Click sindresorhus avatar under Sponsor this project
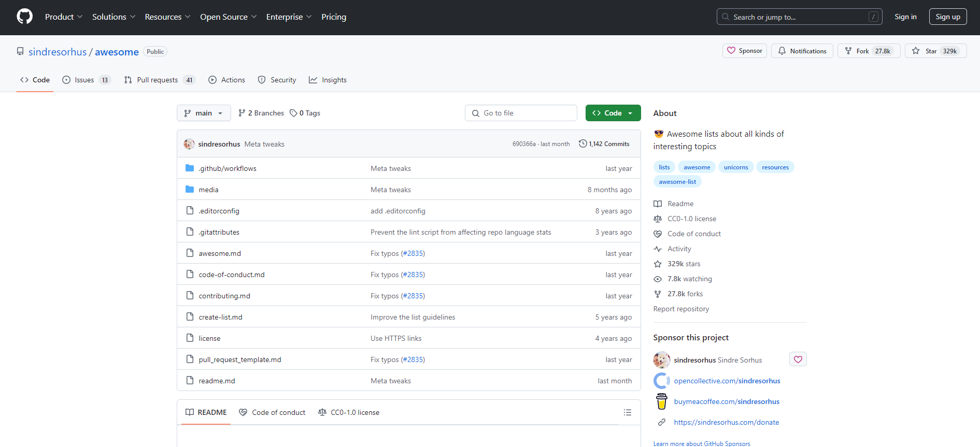This screenshot has width=980, height=447. coord(661,360)
